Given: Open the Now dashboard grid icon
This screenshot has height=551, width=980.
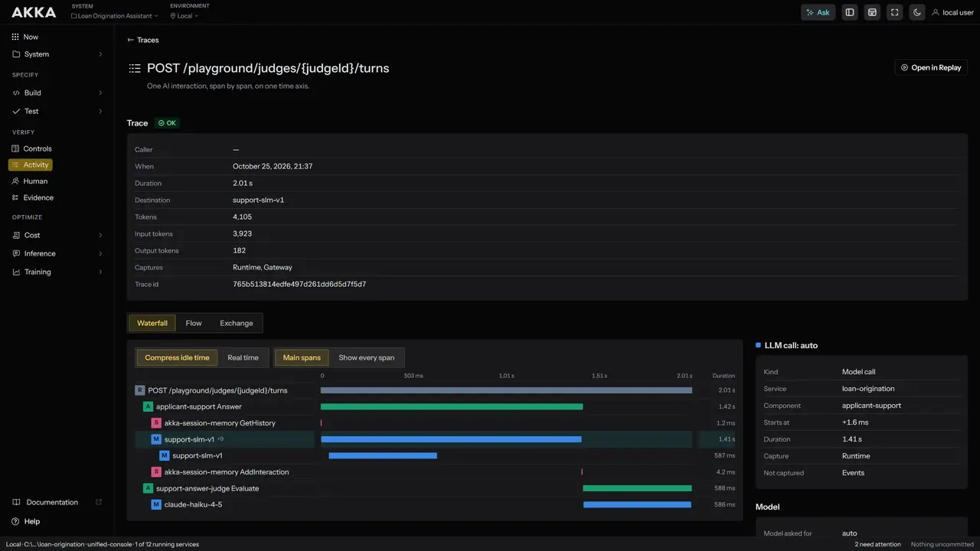Looking at the screenshot, I should (x=15, y=37).
